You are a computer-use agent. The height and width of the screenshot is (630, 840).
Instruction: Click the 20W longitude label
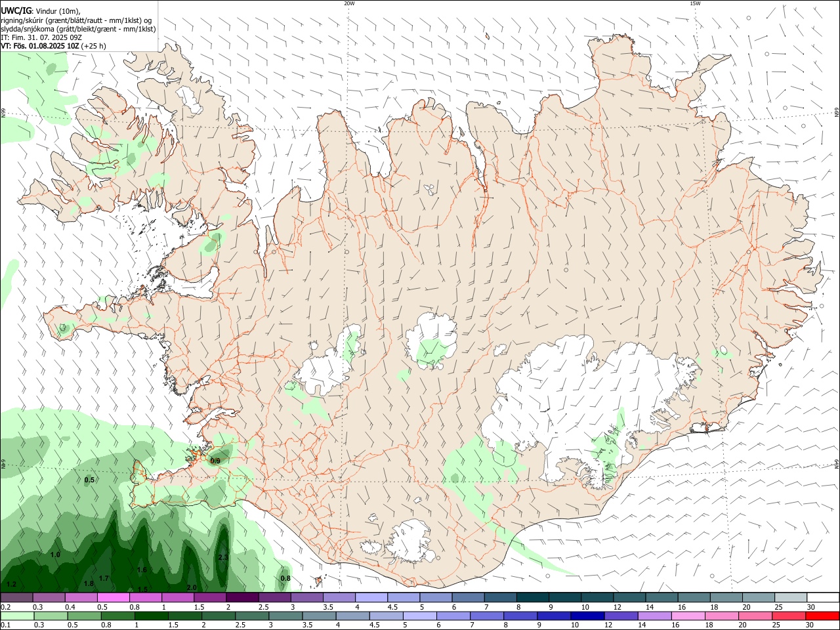click(x=349, y=3)
